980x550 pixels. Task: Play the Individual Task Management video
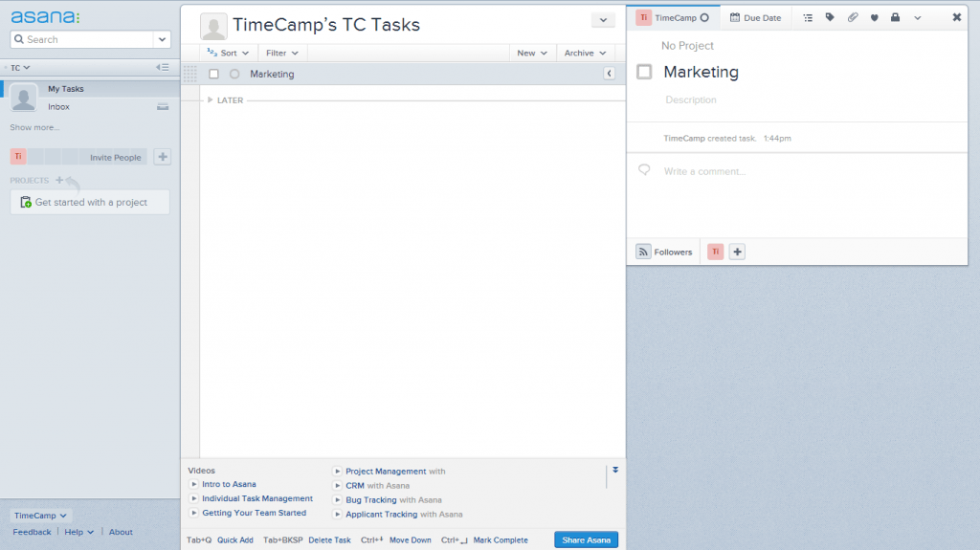click(193, 498)
